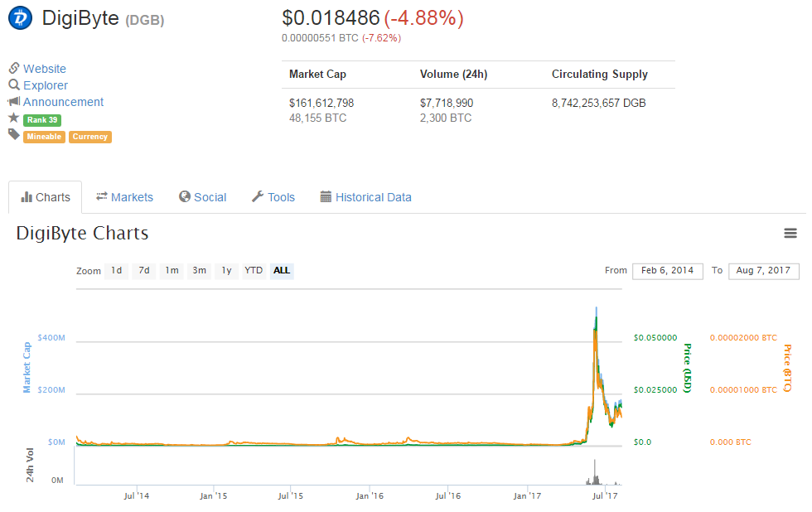Click the 24h Vol axis label
This screenshot has height=512, width=812.
coord(30,466)
